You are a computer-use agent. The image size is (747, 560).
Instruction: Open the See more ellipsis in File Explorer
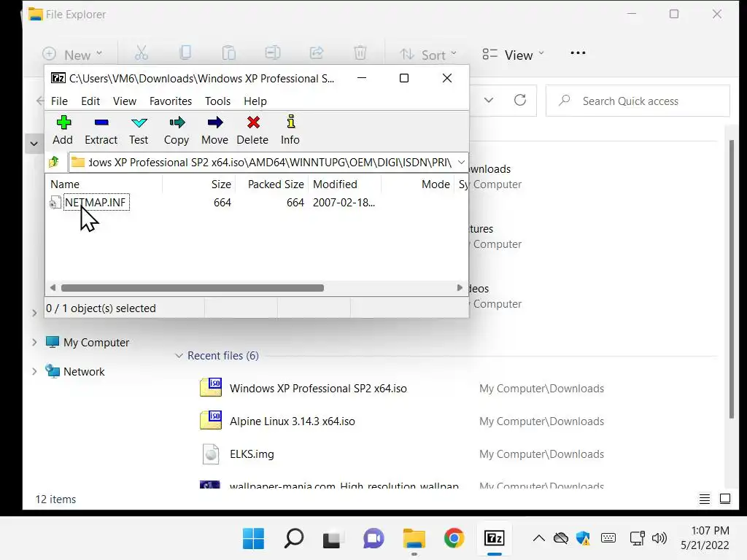(x=578, y=53)
